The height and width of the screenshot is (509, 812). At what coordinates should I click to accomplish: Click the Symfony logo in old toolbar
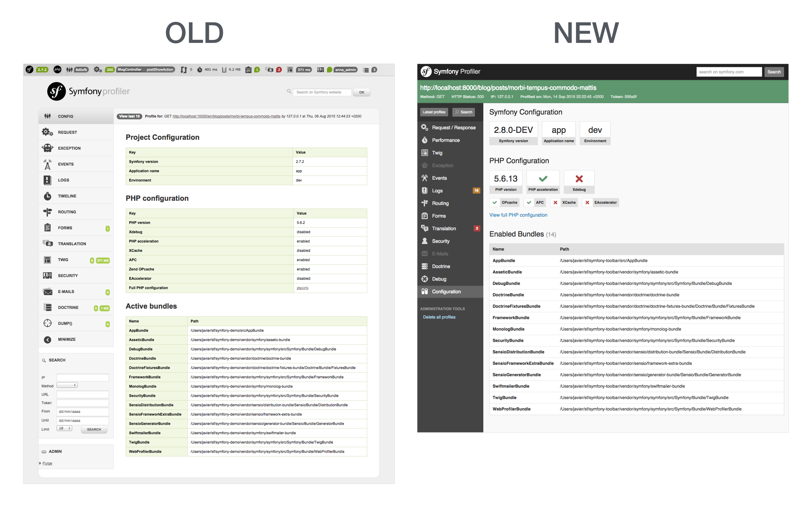click(30, 70)
